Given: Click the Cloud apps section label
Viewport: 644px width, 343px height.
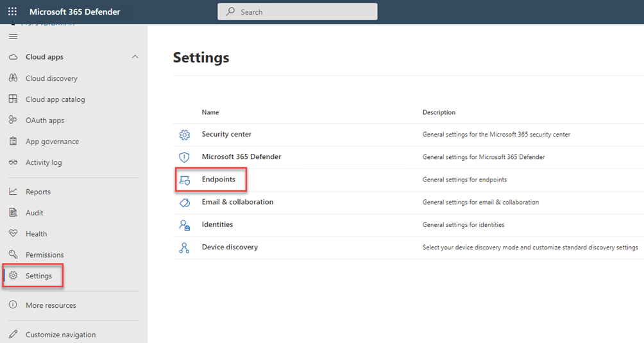Looking at the screenshot, I should tap(44, 57).
